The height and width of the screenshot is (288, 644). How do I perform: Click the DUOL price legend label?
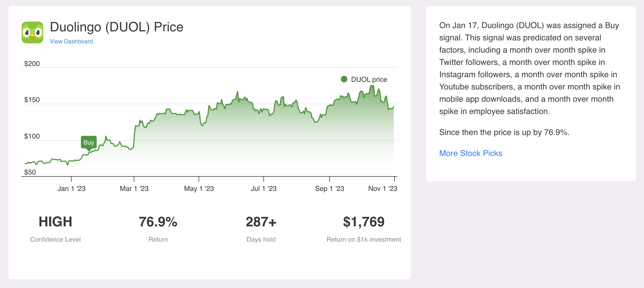pyautogui.click(x=369, y=79)
